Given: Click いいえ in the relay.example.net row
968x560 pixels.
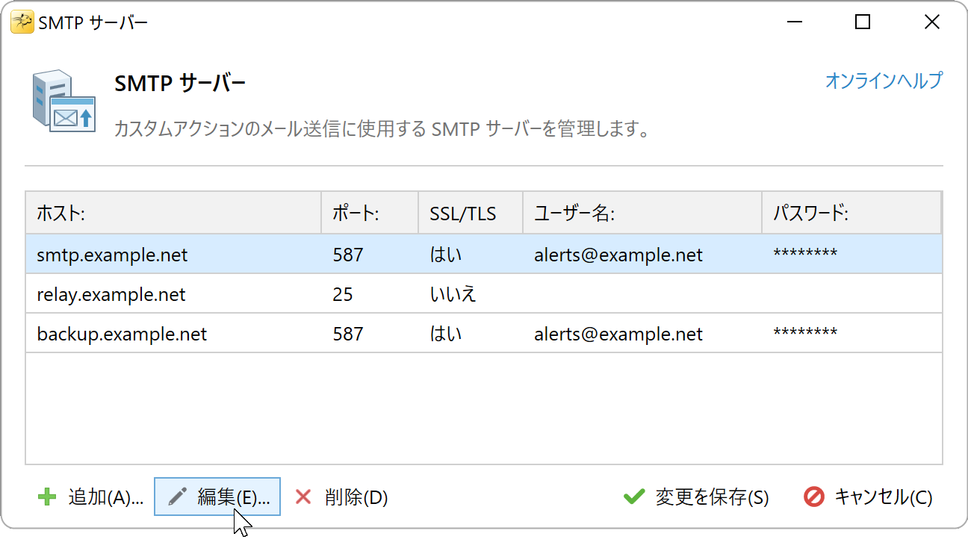Looking at the screenshot, I should [453, 295].
